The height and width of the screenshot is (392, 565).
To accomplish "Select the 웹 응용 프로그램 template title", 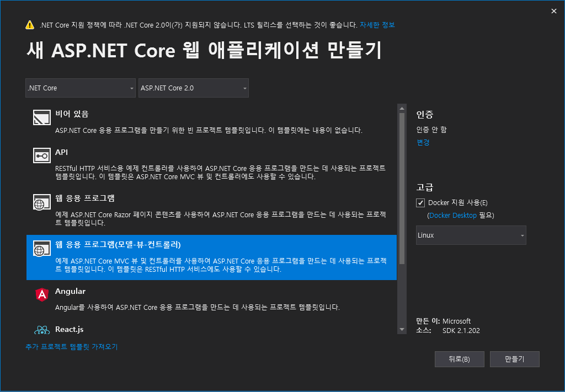I will click(84, 198).
